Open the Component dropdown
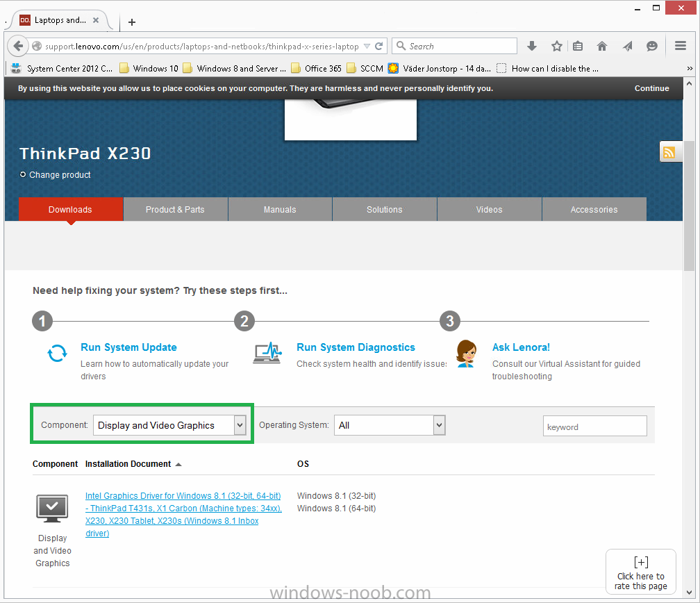The image size is (700, 603). tap(169, 425)
